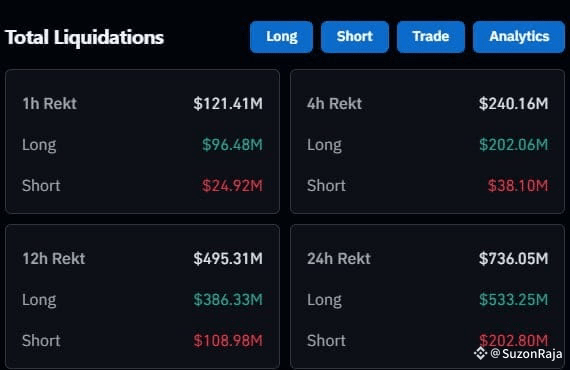Select the 4h Long value $202.06M
This screenshot has width=570, height=370.
[x=513, y=145]
